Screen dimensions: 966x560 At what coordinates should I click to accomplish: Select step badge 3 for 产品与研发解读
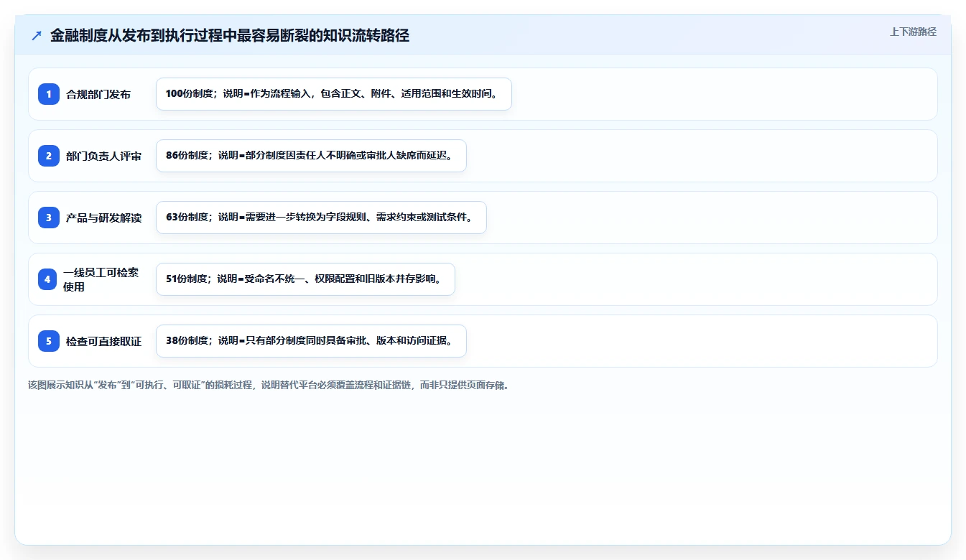(x=49, y=218)
